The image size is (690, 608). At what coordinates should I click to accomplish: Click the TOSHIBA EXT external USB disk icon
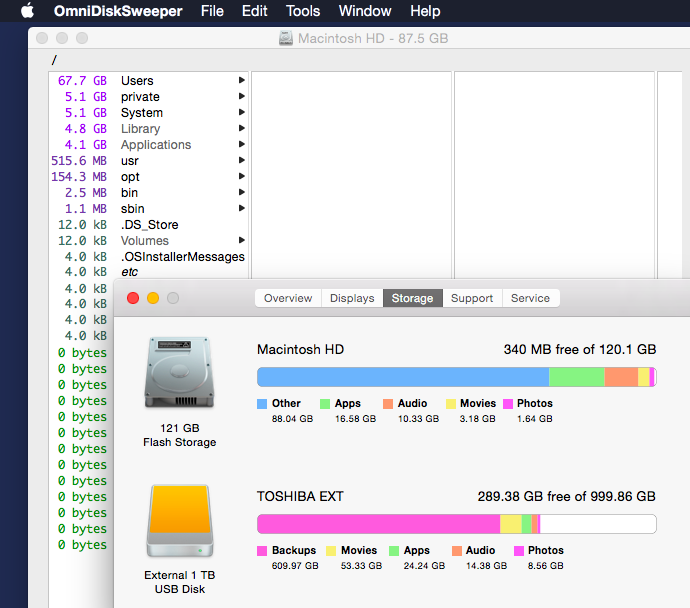point(180,520)
